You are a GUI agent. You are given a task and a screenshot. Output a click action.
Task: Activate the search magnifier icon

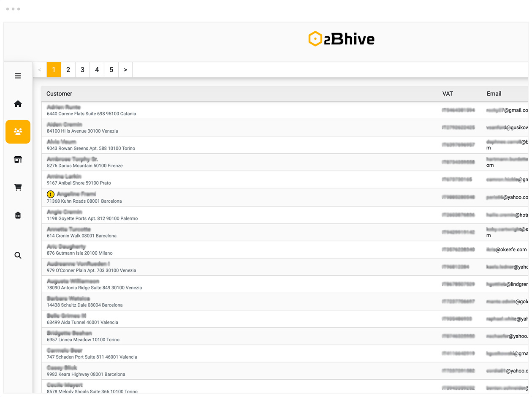(18, 255)
